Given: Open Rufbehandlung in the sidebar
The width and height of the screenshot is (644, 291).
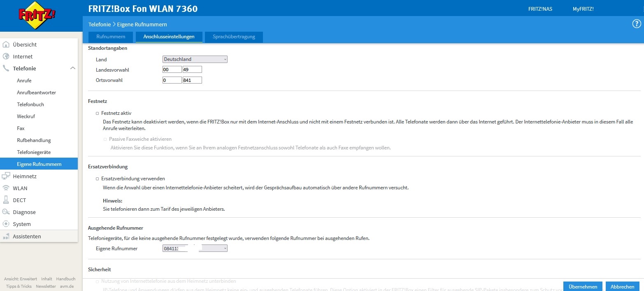Looking at the screenshot, I should pyautogui.click(x=34, y=140).
